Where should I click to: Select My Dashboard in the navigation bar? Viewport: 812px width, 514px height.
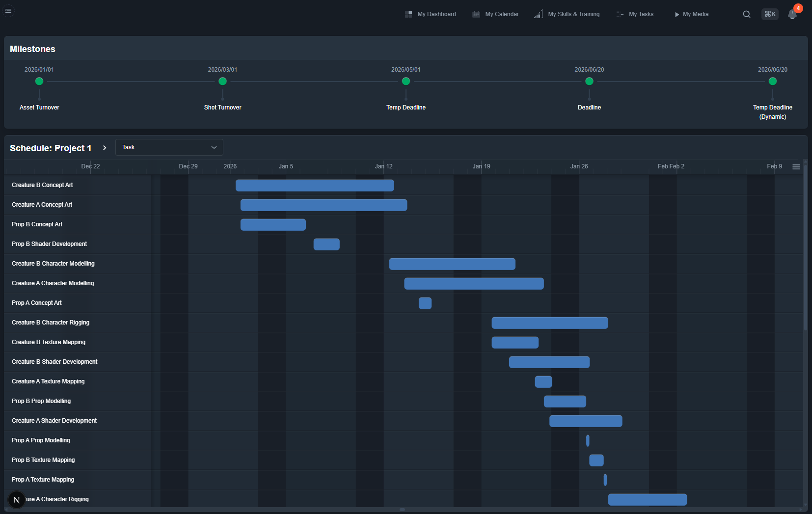coord(431,14)
